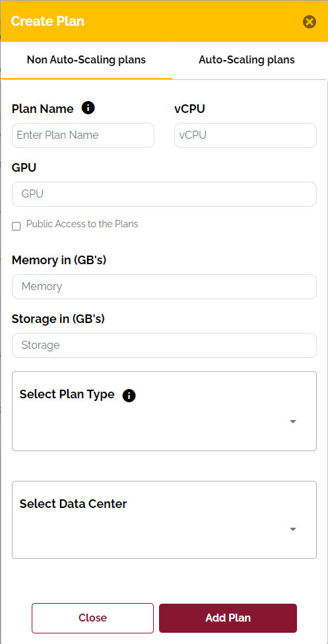Select the Storage input field
The image size is (328, 644).
click(x=164, y=345)
